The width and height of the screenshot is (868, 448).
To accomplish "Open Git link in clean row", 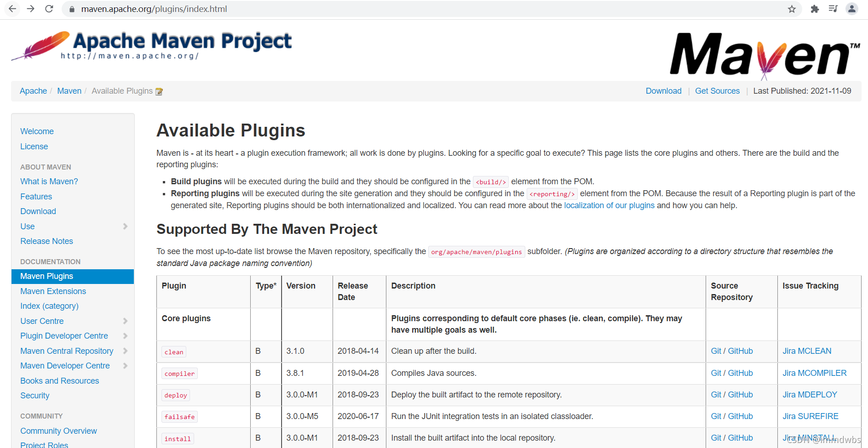I will pos(716,351).
